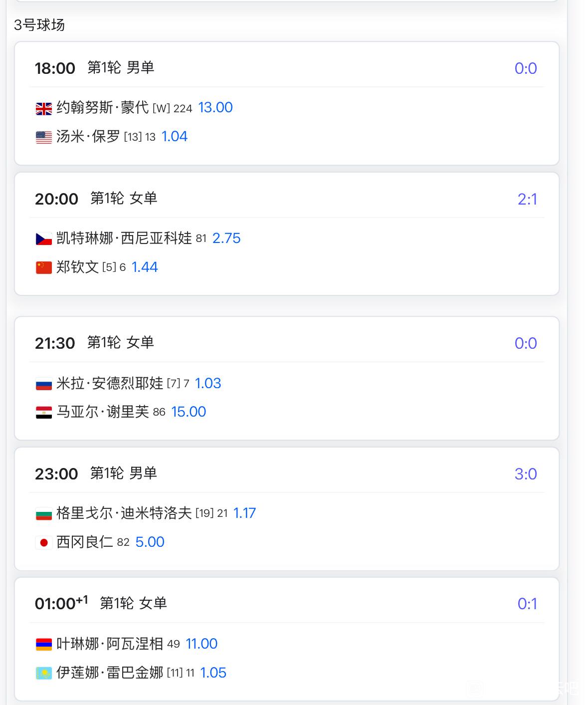The image size is (588, 705).
Task: Open the 01:00 女单 match card header
Action: click(x=287, y=604)
